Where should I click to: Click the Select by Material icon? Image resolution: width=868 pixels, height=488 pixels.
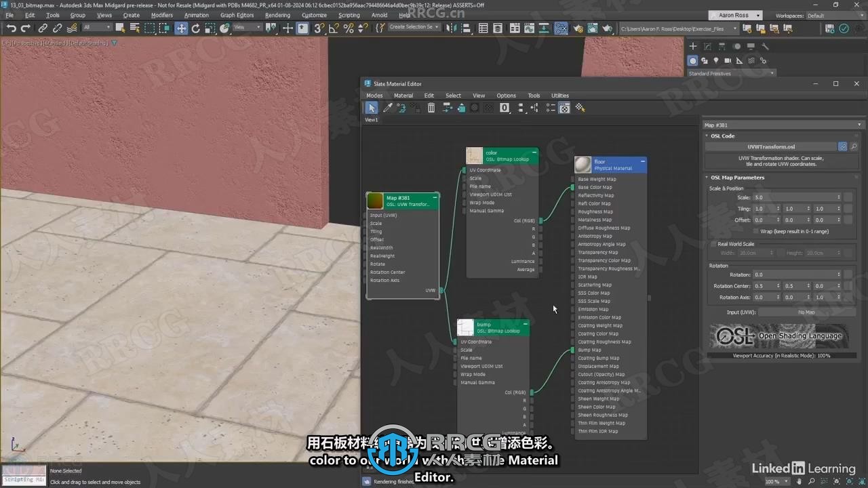pyautogui.click(x=580, y=108)
